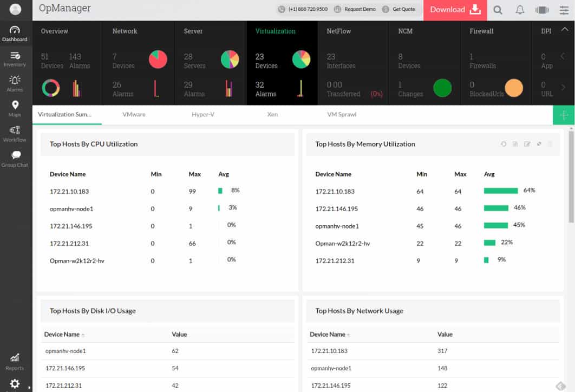The image size is (575, 392).
Task: Open the Server summary tab
Action: pos(193,31)
